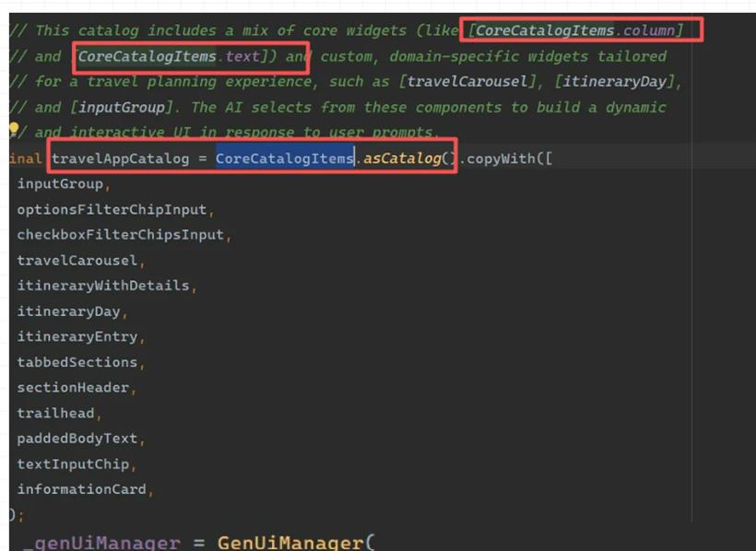The height and width of the screenshot is (551, 756).
Task: Click optionsFilterChipInput in the list
Action: click(112, 210)
